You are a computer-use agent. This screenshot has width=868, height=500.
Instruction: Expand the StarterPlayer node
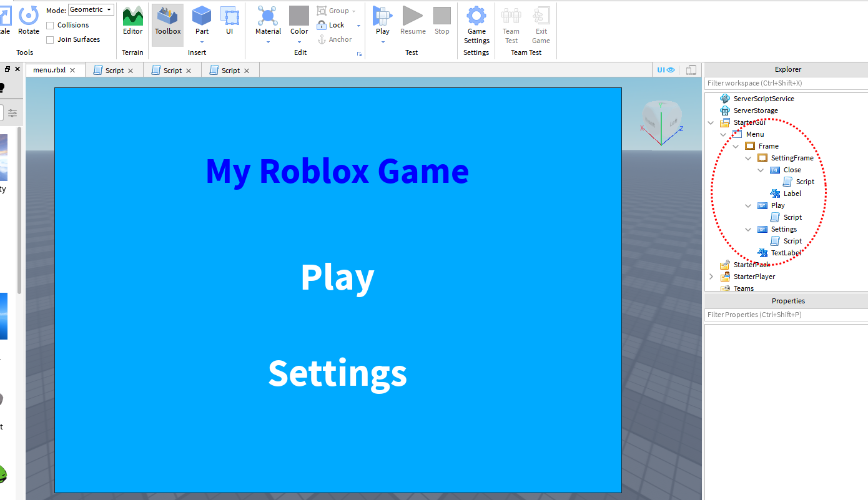711,277
